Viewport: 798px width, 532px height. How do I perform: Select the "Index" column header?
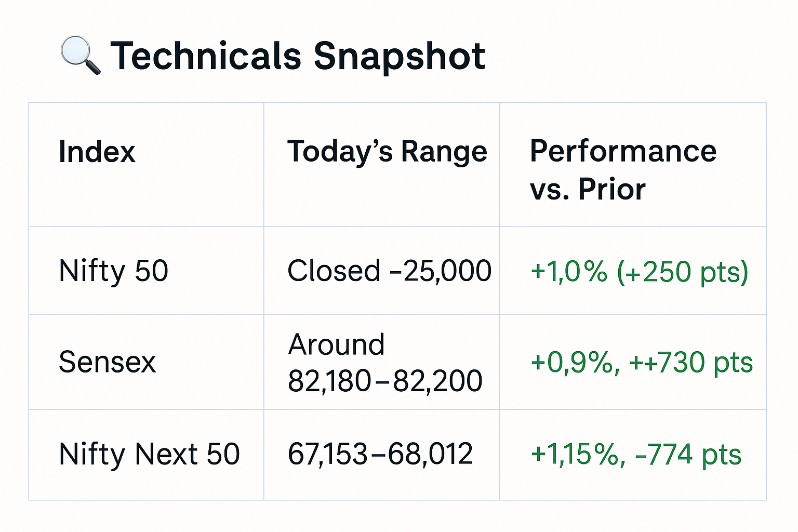point(97,152)
